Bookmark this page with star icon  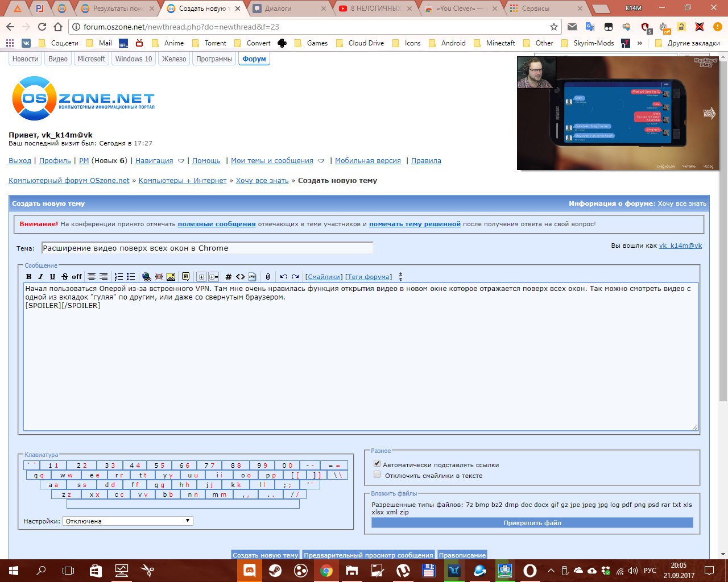(554, 27)
